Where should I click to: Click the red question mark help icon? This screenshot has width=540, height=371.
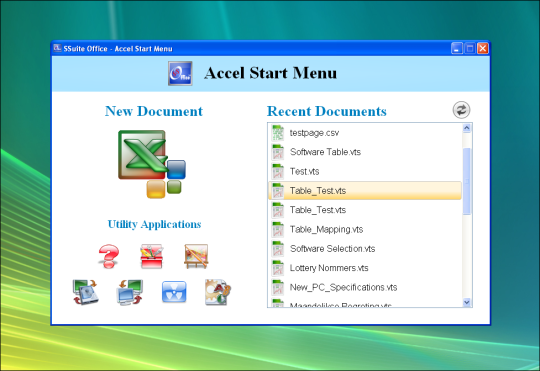click(109, 256)
